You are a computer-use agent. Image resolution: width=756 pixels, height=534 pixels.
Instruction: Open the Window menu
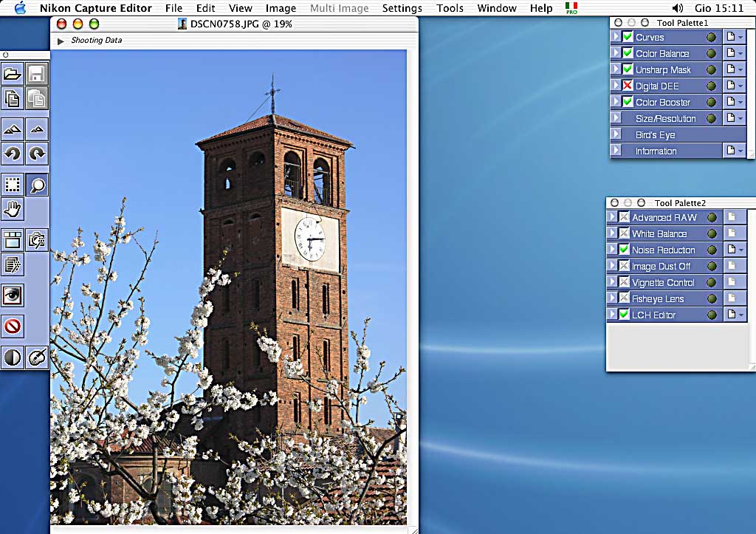(x=497, y=8)
